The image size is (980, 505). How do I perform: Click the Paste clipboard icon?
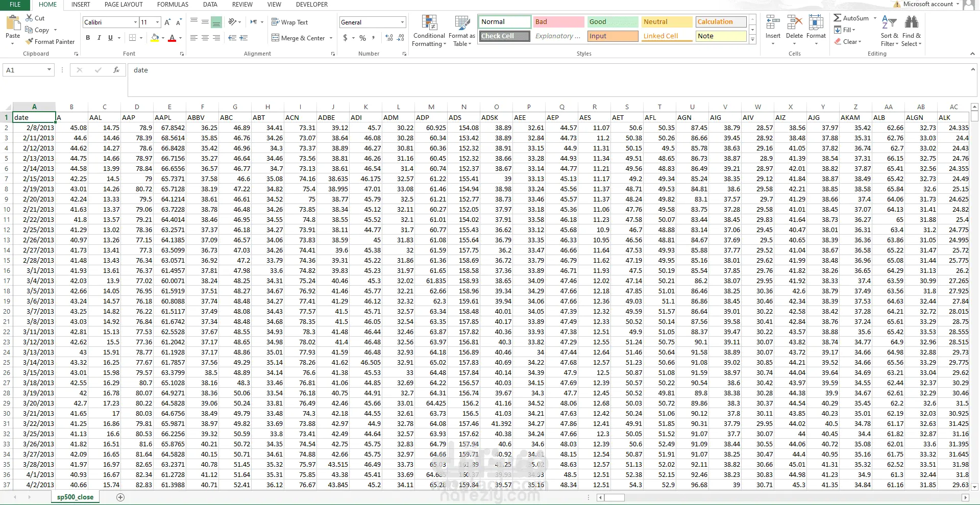tap(12, 23)
